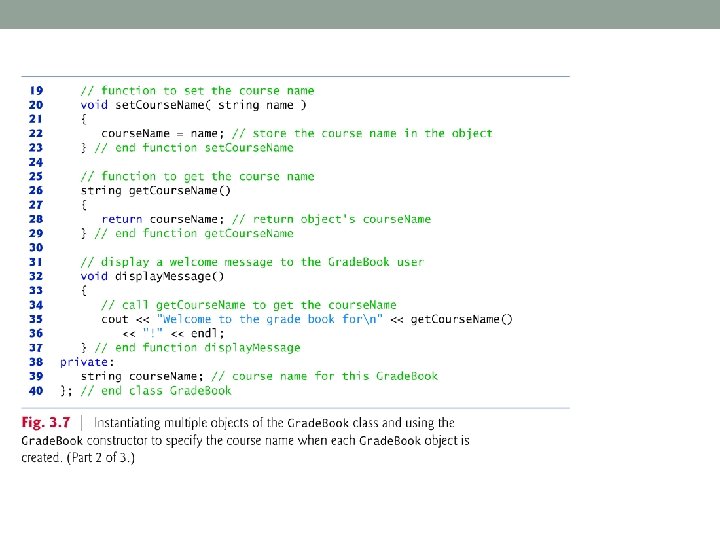Click '<< endl;' on line 36
Screen dimensions: 720x540
(197, 333)
